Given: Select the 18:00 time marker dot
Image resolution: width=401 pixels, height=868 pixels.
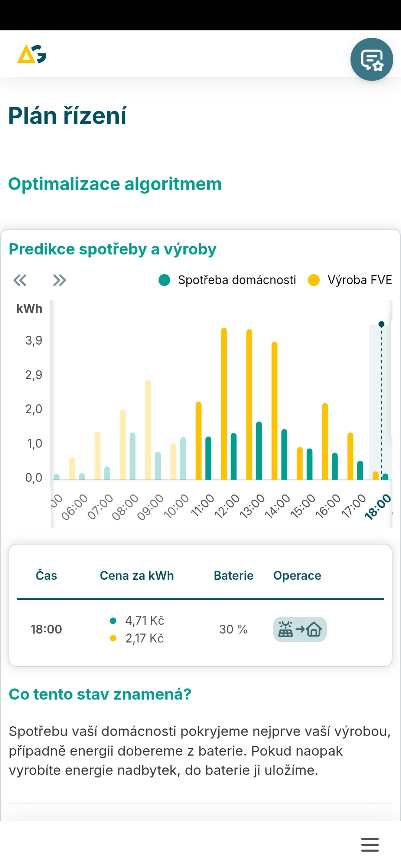Looking at the screenshot, I should pos(381,324).
